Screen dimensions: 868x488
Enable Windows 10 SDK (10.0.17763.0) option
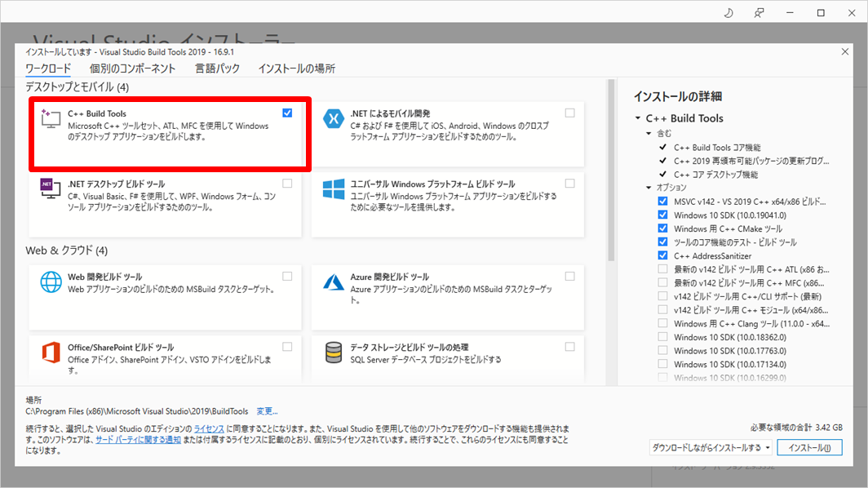[662, 350]
